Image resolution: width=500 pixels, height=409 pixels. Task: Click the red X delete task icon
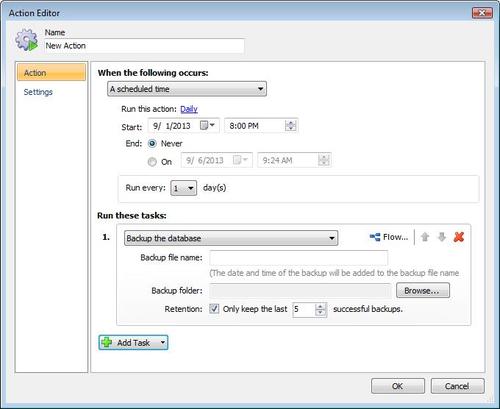point(459,237)
